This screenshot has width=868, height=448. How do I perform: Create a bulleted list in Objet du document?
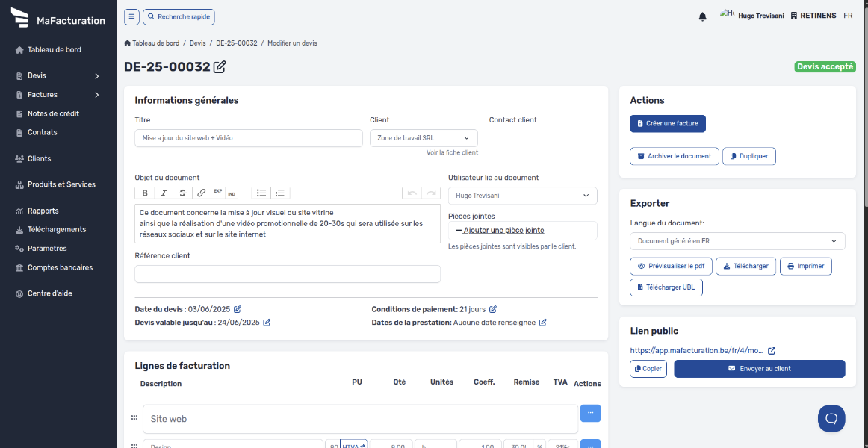(261, 193)
